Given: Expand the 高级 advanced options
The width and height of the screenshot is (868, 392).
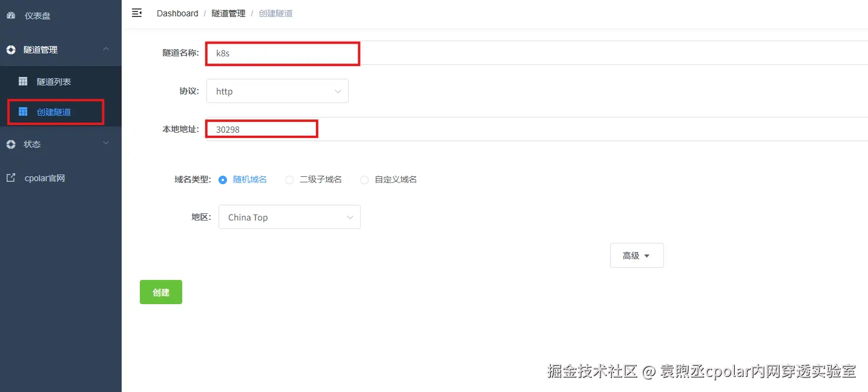Looking at the screenshot, I should (637, 256).
